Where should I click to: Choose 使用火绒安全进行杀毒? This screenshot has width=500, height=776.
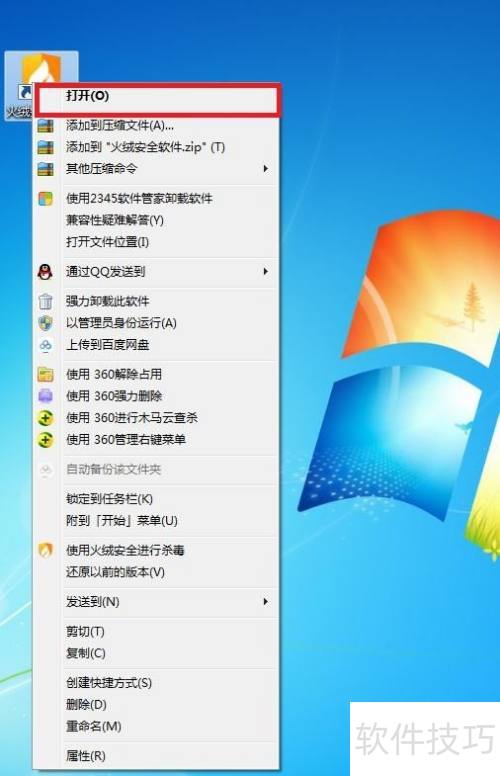coord(156,550)
